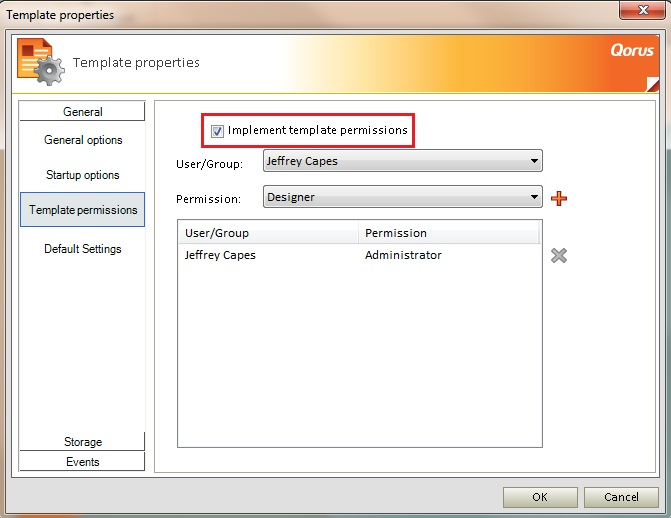Click the template properties gear icon in header
Viewport: 671px width, 518px height.
tap(41, 62)
